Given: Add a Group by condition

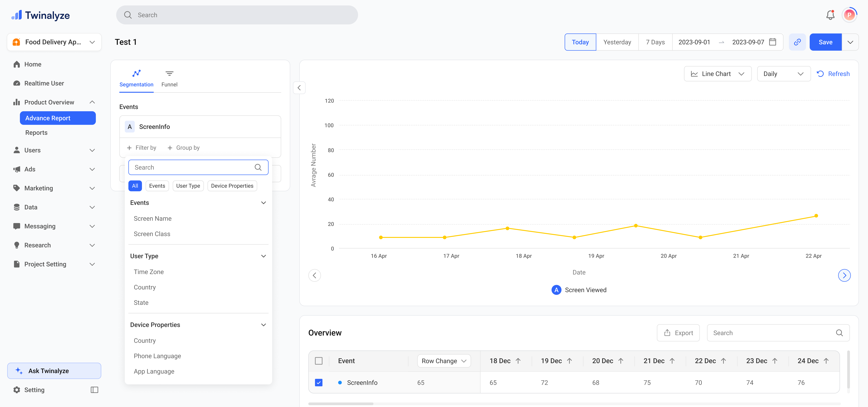Looking at the screenshot, I should [184, 148].
